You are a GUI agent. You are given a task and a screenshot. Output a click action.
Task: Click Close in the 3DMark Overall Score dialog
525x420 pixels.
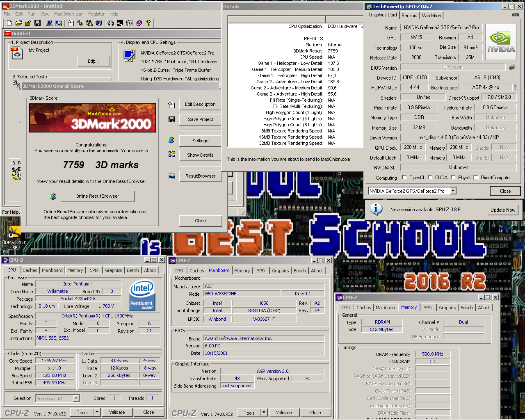(201, 221)
